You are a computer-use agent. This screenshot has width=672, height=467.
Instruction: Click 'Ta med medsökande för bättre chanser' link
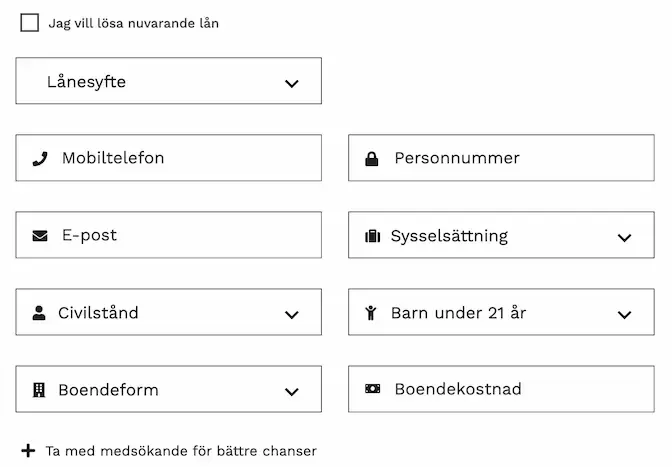[x=181, y=451]
